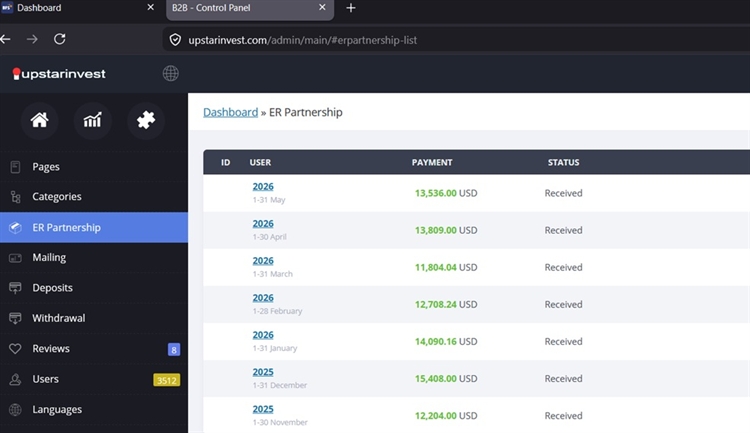Click the 13,536.00 USD payment amount
The width and height of the screenshot is (750, 433).
point(446,193)
